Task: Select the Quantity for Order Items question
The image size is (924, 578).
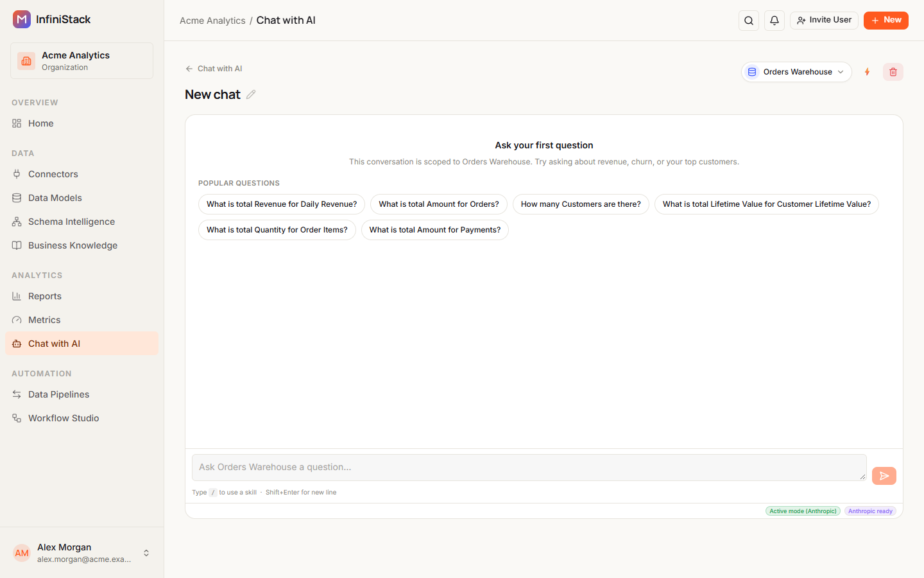Action: (x=277, y=230)
